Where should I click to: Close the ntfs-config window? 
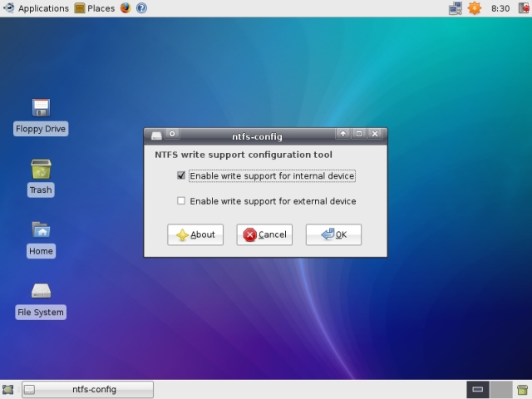pos(375,134)
